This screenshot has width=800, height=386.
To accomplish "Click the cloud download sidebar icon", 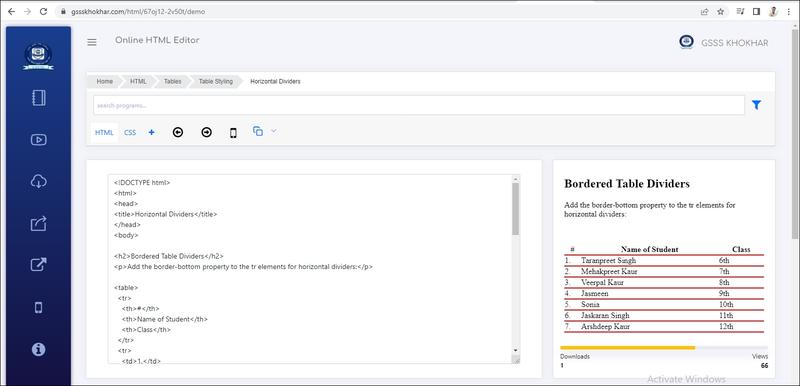I will (x=39, y=181).
